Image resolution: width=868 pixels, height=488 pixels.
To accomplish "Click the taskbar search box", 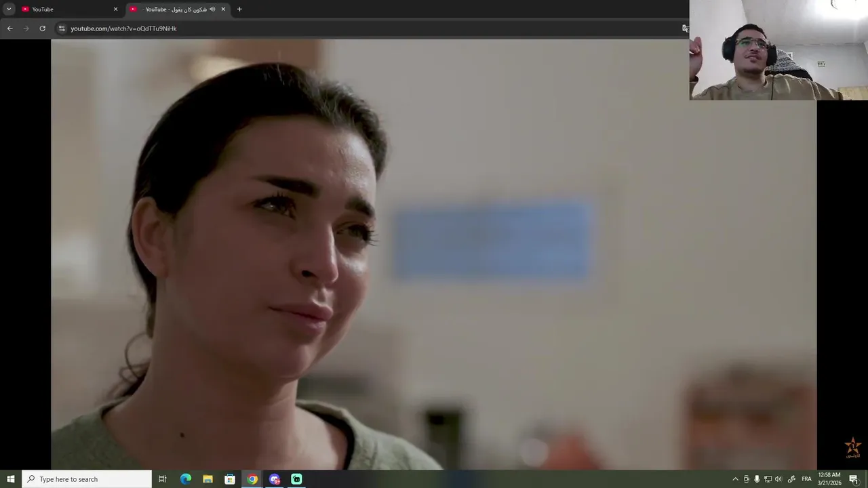I will [x=87, y=479].
